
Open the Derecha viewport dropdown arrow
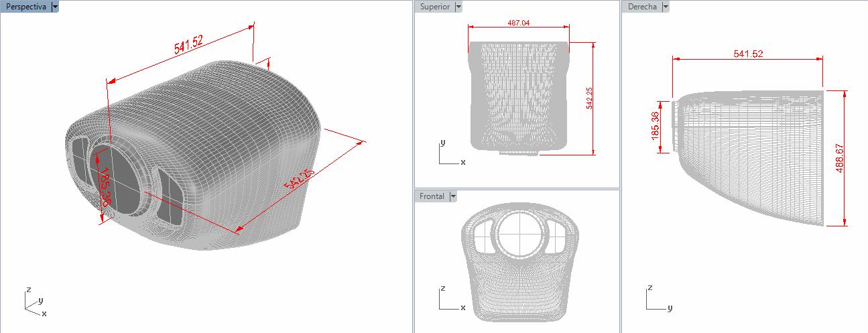pyautogui.click(x=666, y=7)
